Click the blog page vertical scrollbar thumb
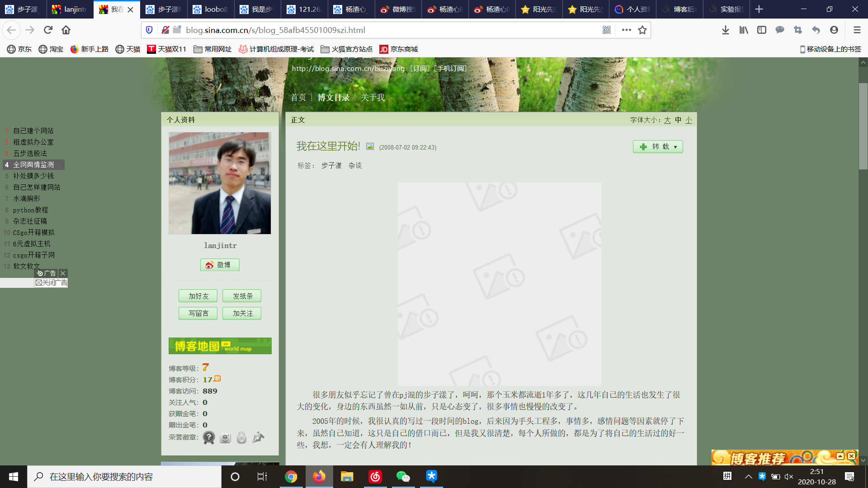 tap(863, 127)
